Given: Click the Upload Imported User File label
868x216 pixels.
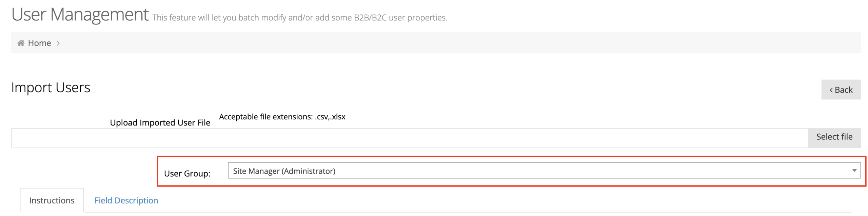Looking at the screenshot, I should pyautogui.click(x=160, y=122).
